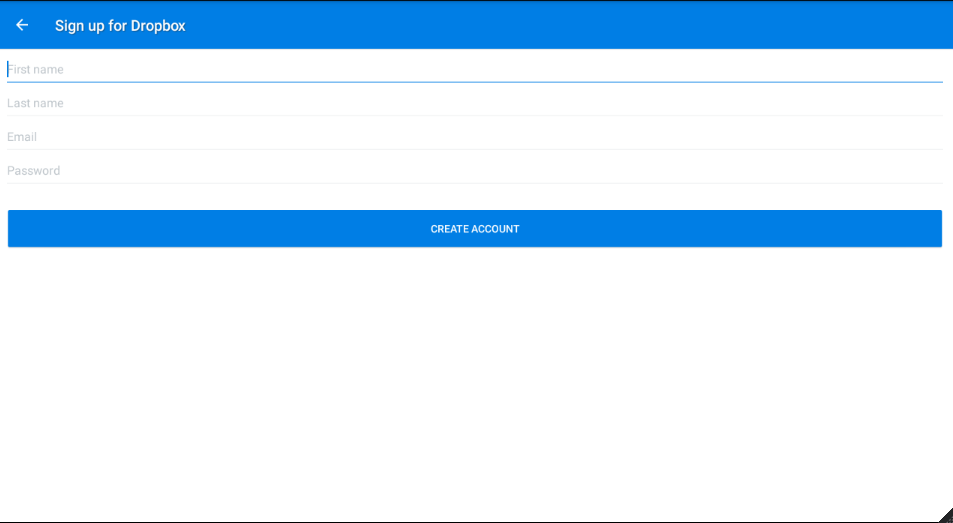Focus the First name field
953x523 pixels.
pyautogui.click(x=475, y=69)
